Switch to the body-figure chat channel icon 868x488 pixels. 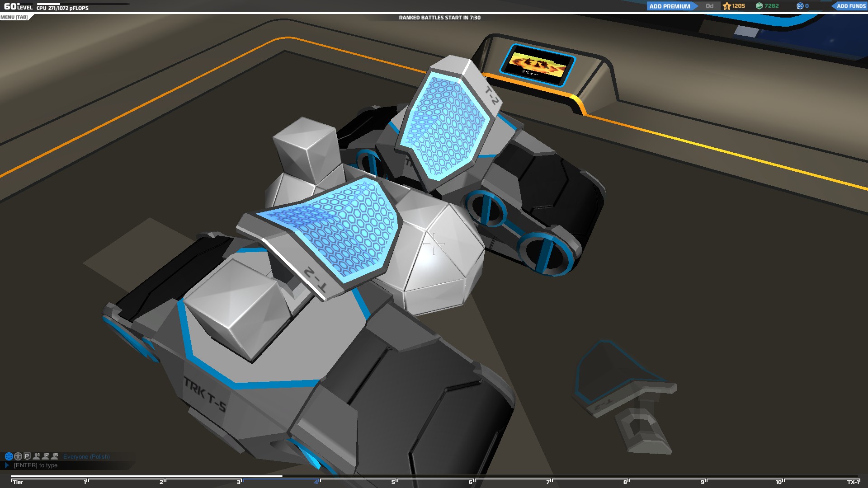pyautogui.click(x=18, y=456)
